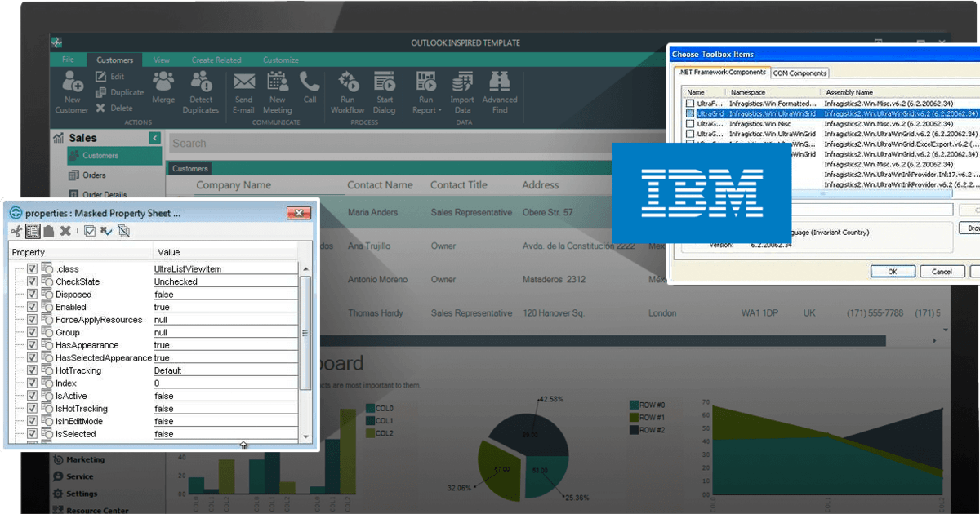Click the Sales chart icon in sidebar

point(59,139)
